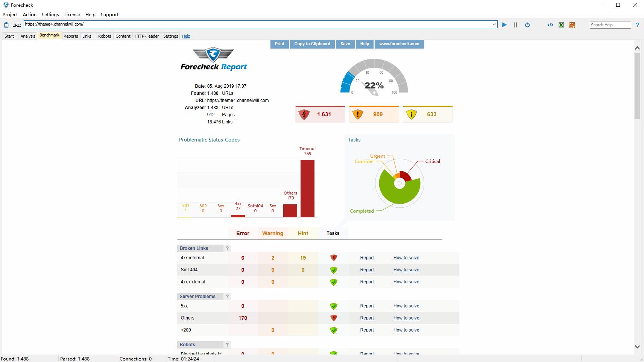Click green check icon for 4xx external
Viewport: 644px width, 362px height.
click(x=333, y=282)
